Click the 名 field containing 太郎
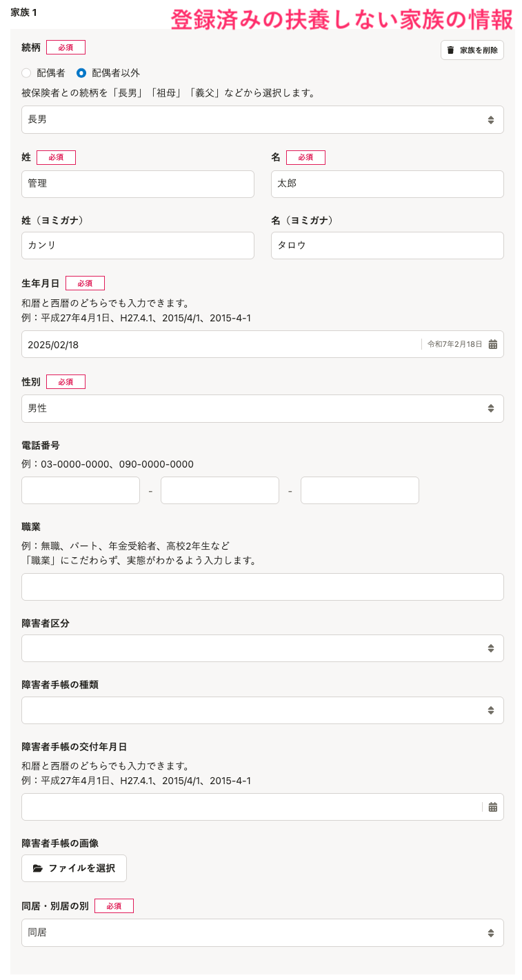The height and width of the screenshot is (980, 522). pyautogui.click(x=387, y=184)
